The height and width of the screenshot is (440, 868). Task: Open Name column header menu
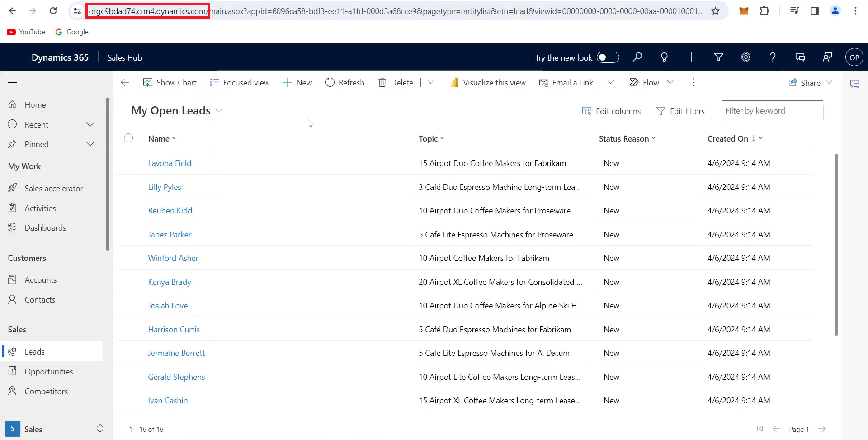point(162,138)
